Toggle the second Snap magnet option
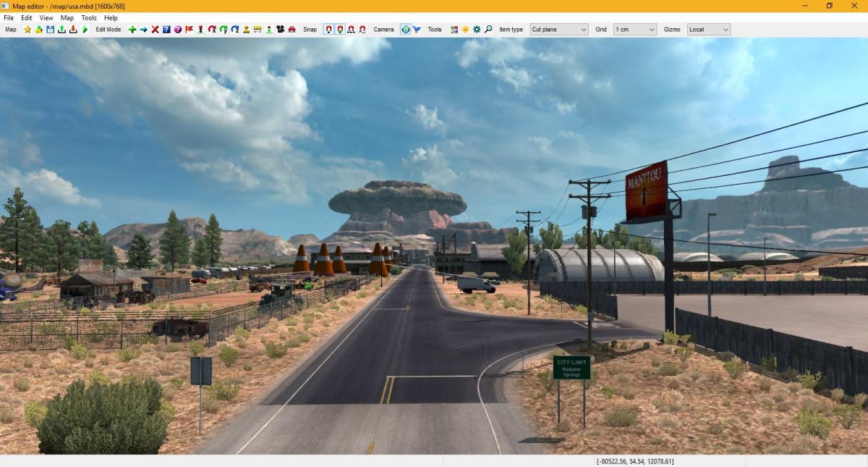Screen dimensions: 868x467 point(339,30)
